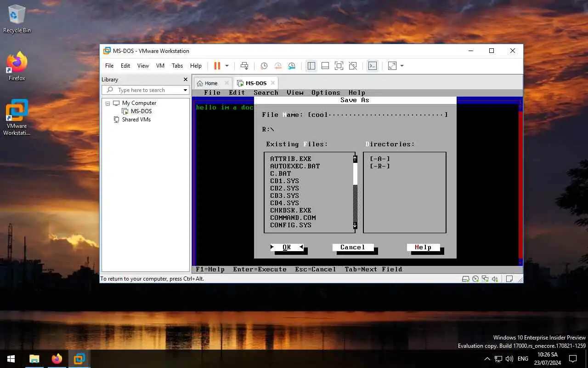This screenshot has width=588, height=368.
Task: Open the DOS editor Options menu
Action: point(326,92)
